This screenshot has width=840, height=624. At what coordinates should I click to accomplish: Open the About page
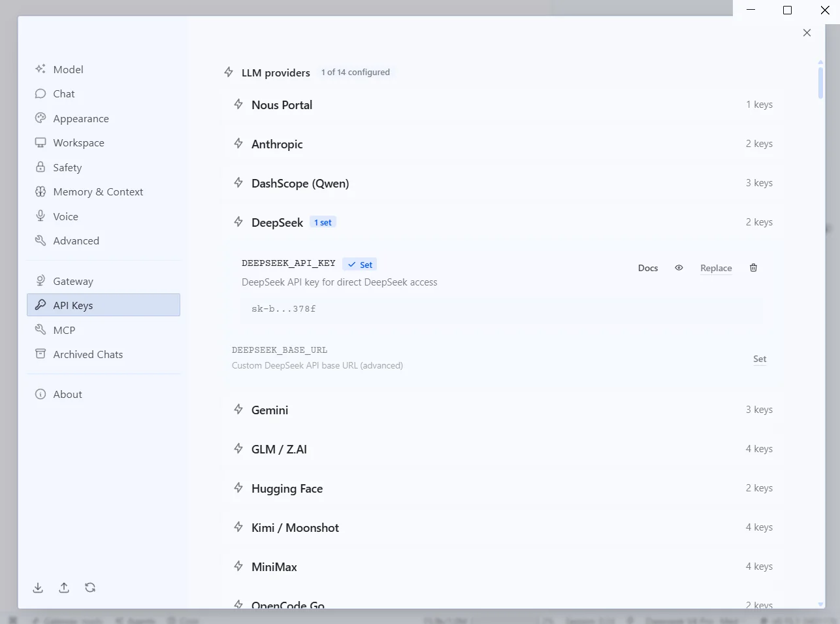(103, 394)
